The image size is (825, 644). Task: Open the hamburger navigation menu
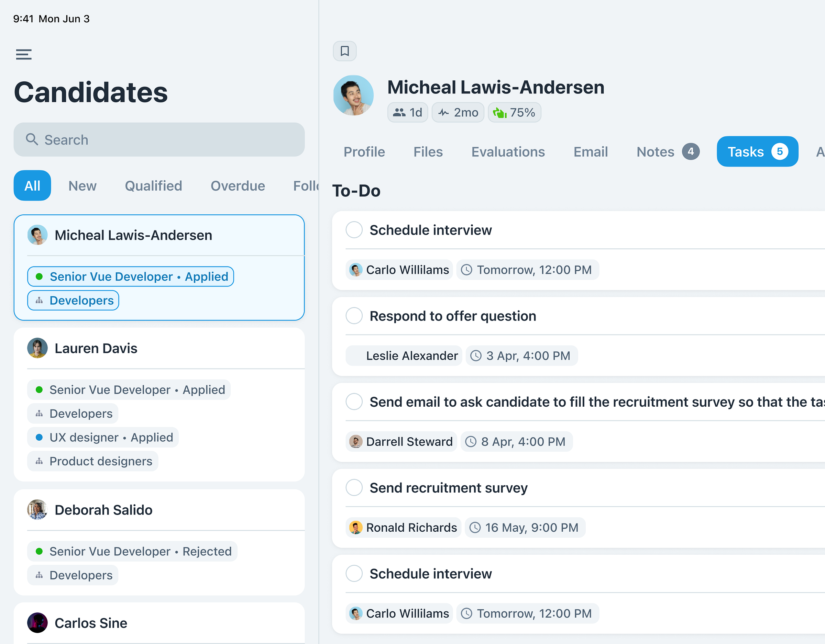(x=24, y=54)
